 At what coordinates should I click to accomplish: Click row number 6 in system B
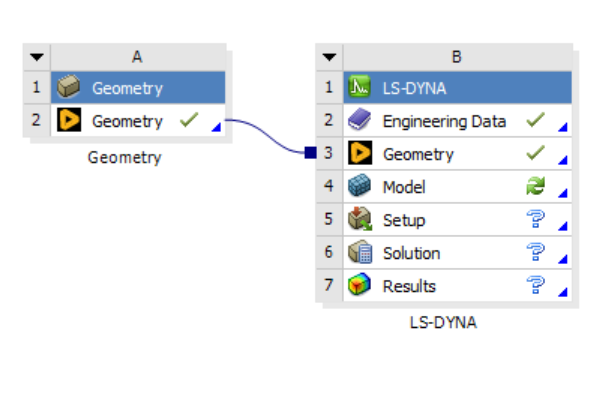pyautogui.click(x=329, y=253)
